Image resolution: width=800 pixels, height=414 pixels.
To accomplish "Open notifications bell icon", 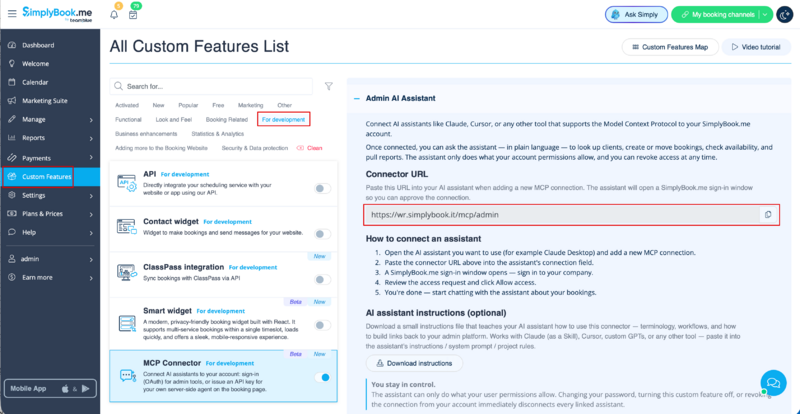I will 114,14.
